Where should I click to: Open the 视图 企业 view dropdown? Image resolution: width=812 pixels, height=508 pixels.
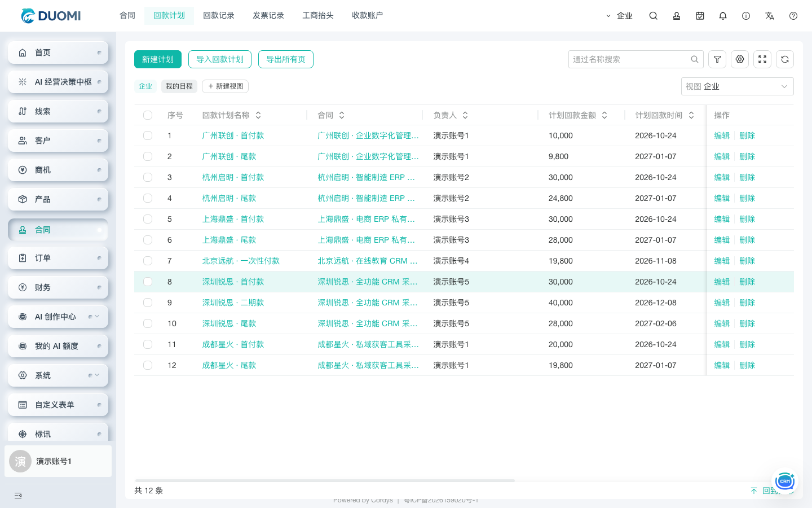tap(738, 86)
